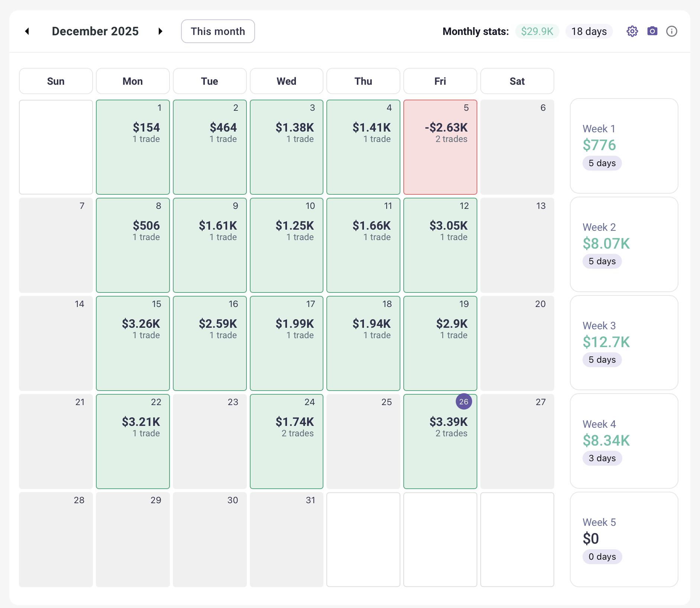Click the Fri column header
The height and width of the screenshot is (608, 700).
(x=440, y=81)
